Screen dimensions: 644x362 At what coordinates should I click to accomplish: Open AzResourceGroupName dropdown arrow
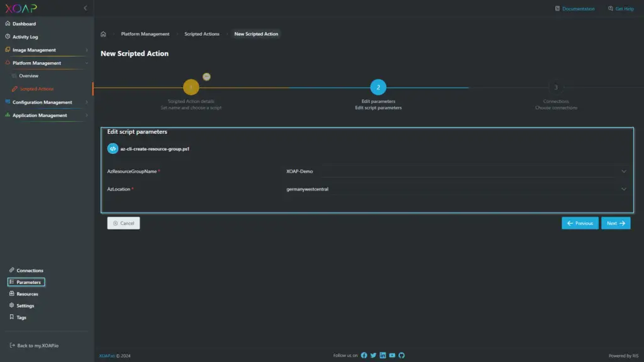[624, 172]
